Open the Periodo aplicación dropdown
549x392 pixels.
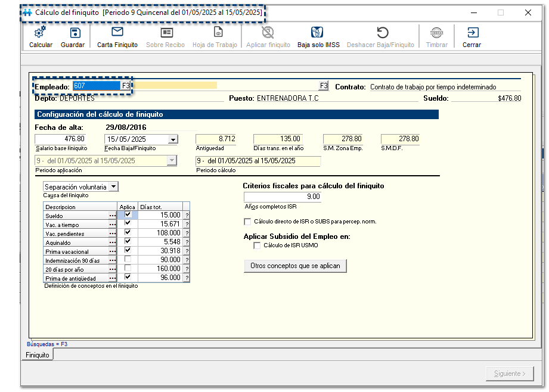172,161
